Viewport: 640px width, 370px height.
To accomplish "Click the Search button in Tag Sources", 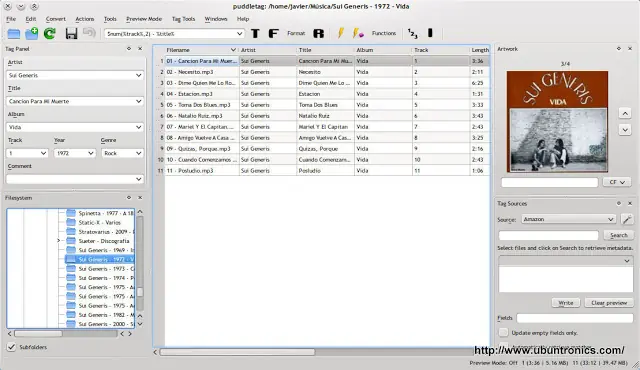I will (x=618, y=235).
